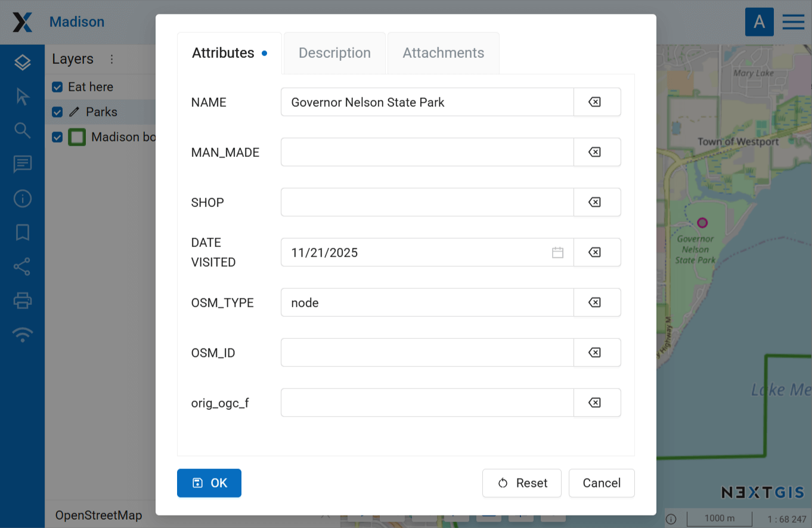Open the print map icon
Screen dimensions: 812x528
[22, 301]
